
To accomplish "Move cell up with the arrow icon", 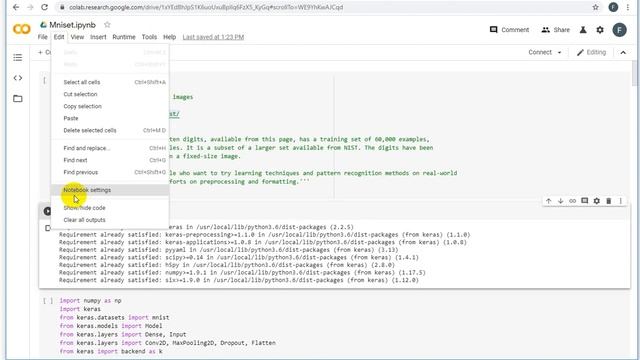I will (549, 201).
